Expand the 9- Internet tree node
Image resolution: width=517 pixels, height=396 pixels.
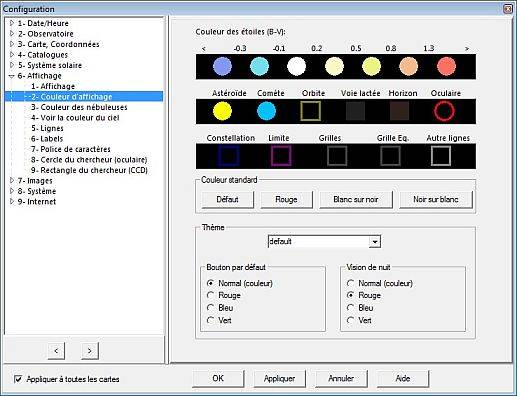point(12,201)
